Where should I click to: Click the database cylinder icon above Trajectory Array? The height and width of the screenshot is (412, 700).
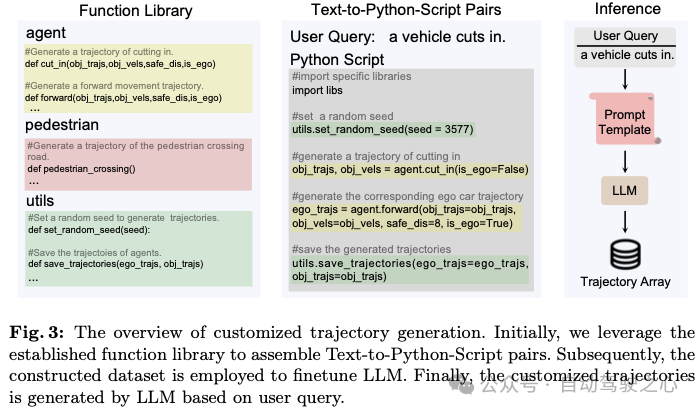pos(625,254)
